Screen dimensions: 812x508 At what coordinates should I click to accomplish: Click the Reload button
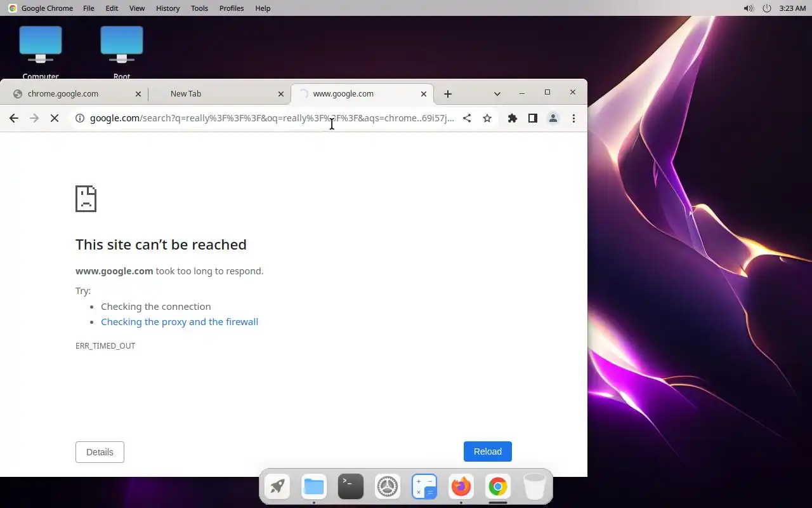click(x=488, y=451)
